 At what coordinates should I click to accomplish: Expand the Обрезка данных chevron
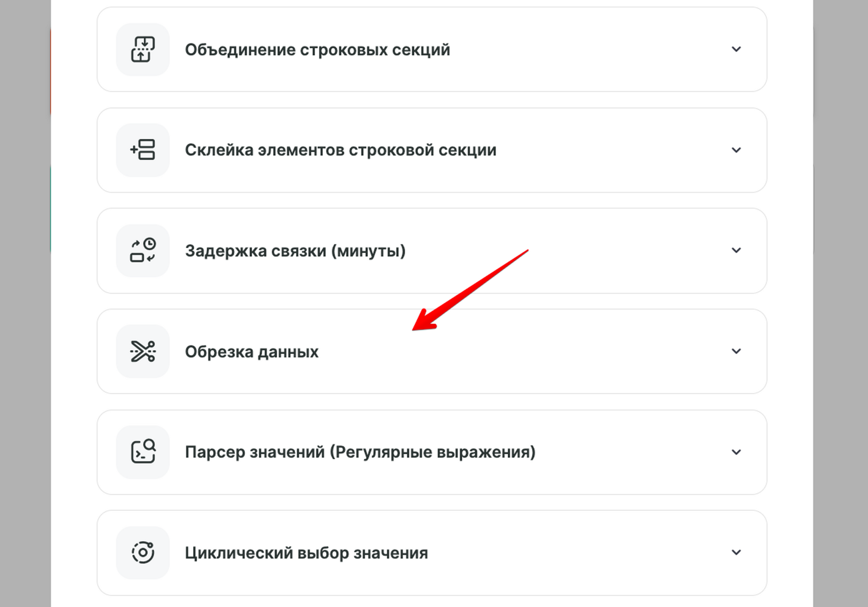pyautogui.click(x=736, y=351)
